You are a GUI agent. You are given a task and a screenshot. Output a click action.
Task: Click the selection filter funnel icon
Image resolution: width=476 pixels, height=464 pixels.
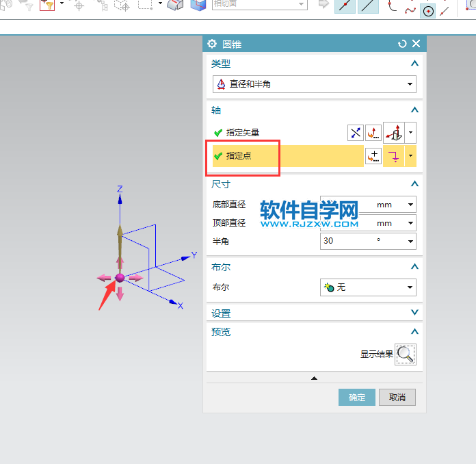(x=47, y=5)
